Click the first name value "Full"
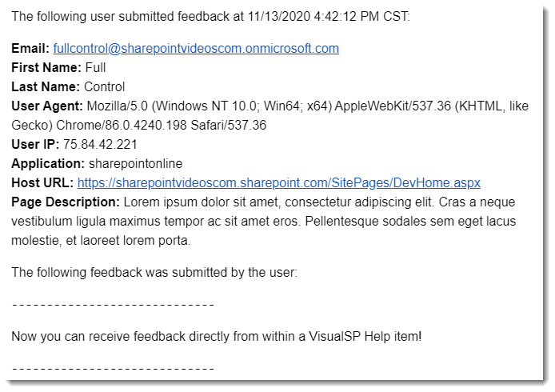 (x=95, y=68)
